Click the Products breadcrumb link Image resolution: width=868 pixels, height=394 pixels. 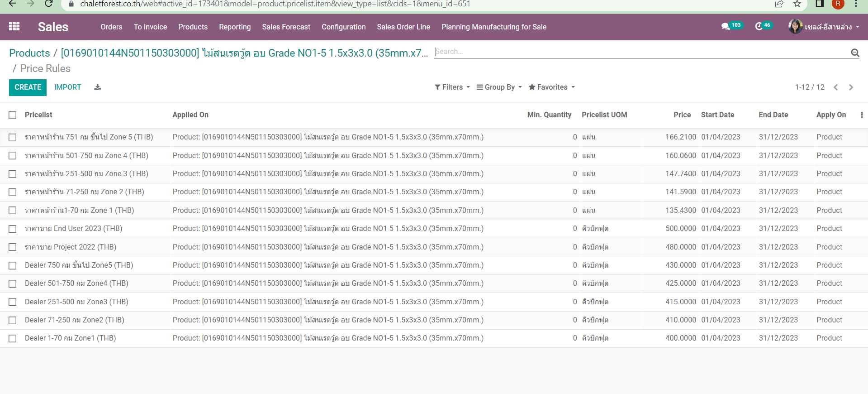click(x=29, y=53)
